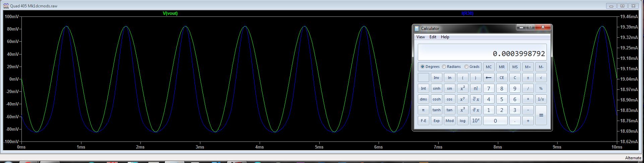Click the Int integer part key
The width and height of the screenshot is (644, 163).
[423, 88]
